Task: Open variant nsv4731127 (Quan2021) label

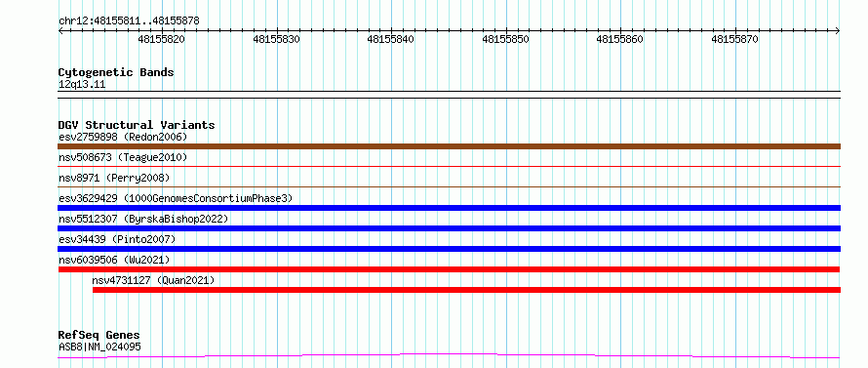Action: 153,280
